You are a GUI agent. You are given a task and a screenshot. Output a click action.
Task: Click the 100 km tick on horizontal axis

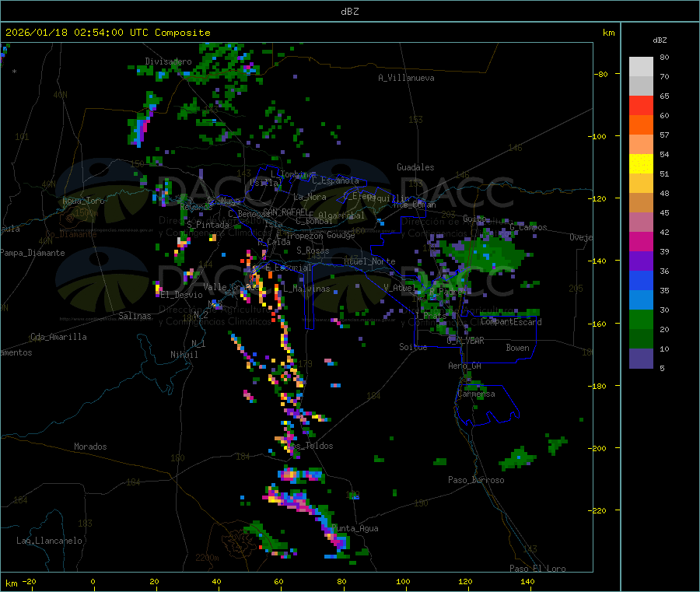pos(403,582)
